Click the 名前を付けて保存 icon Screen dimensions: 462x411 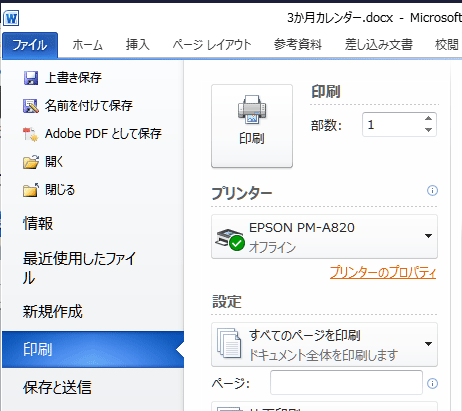pos(31,106)
